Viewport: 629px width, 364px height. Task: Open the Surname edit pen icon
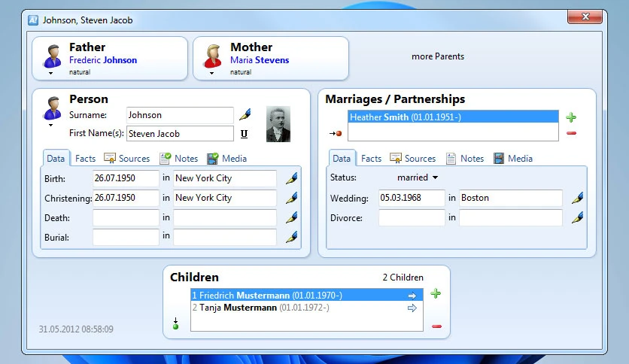(x=245, y=114)
